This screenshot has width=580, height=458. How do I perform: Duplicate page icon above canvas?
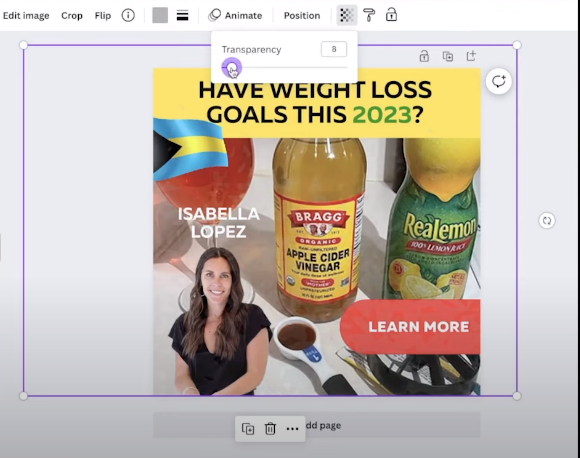(x=448, y=56)
